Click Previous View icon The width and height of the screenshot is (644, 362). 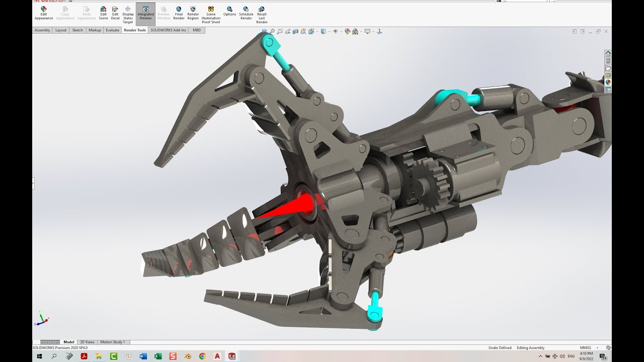click(x=288, y=31)
